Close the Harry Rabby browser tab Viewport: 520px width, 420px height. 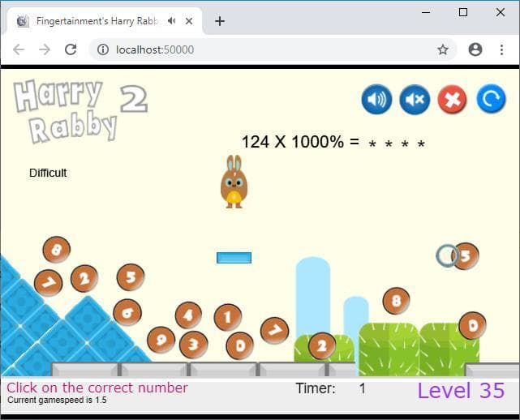189,21
